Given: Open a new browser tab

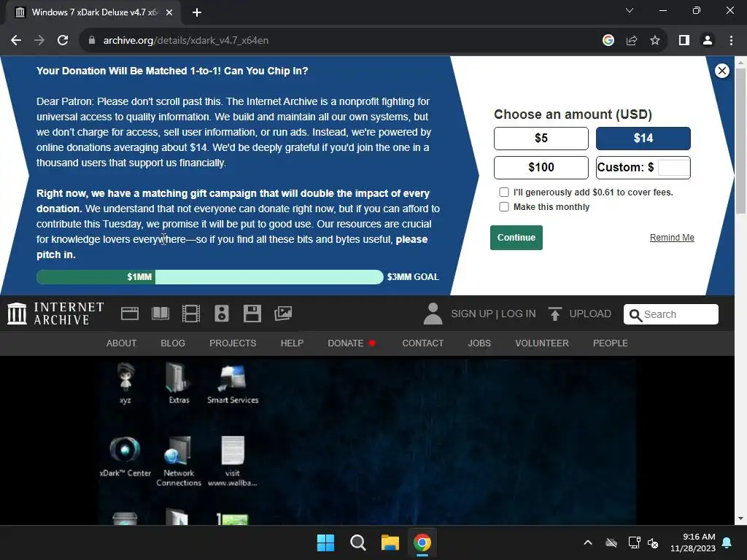Looking at the screenshot, I should point(197,12).
